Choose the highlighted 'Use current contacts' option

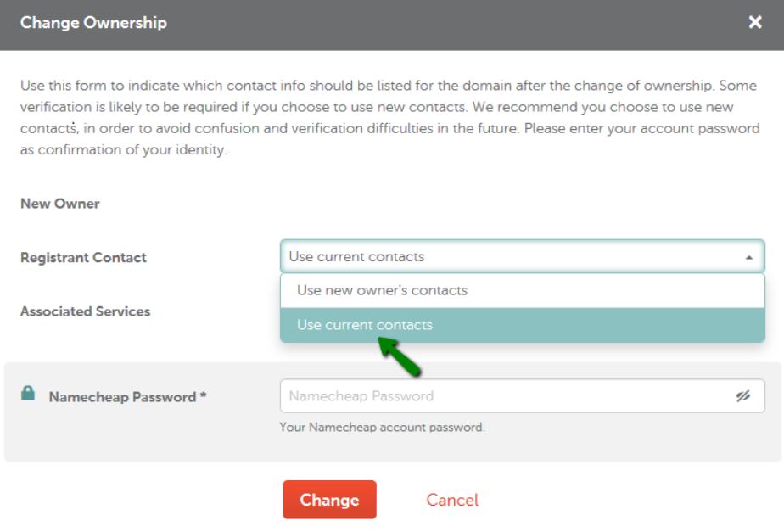522,325
